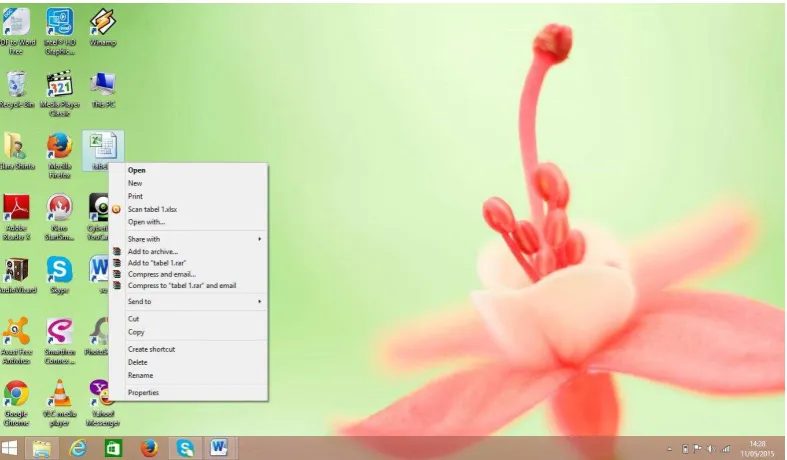The width and height of the screenshot is (787, 460).
Task: Select the Skype desktop shortcut
Action: click(x=60, y=274)
